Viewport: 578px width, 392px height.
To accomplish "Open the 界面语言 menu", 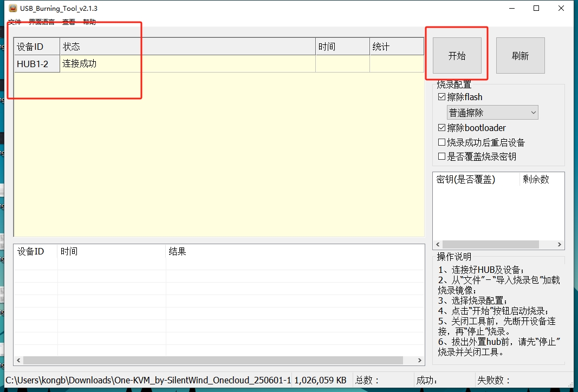I will click(x=42, y=22).
